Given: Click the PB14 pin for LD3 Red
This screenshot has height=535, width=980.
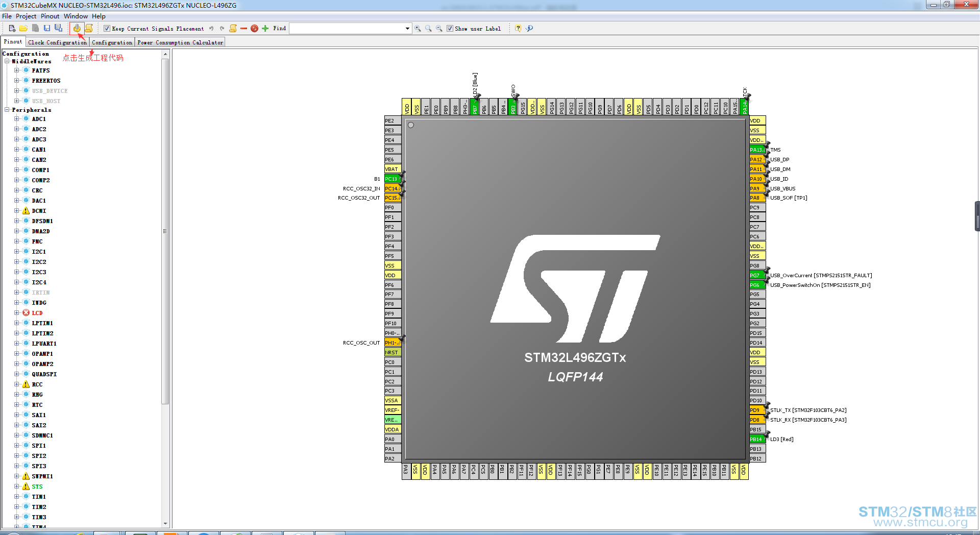Looking at the screenshot, I should tap(757, 439).
